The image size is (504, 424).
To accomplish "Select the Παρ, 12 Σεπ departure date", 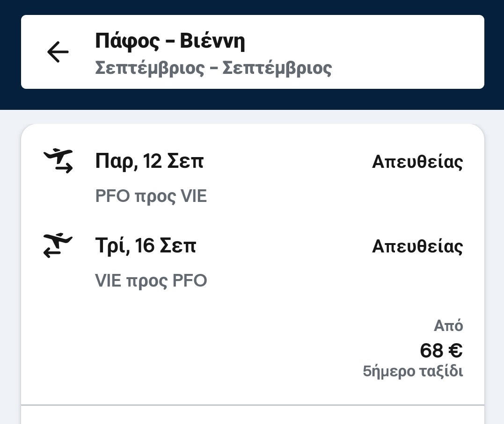I will (149, 162).
